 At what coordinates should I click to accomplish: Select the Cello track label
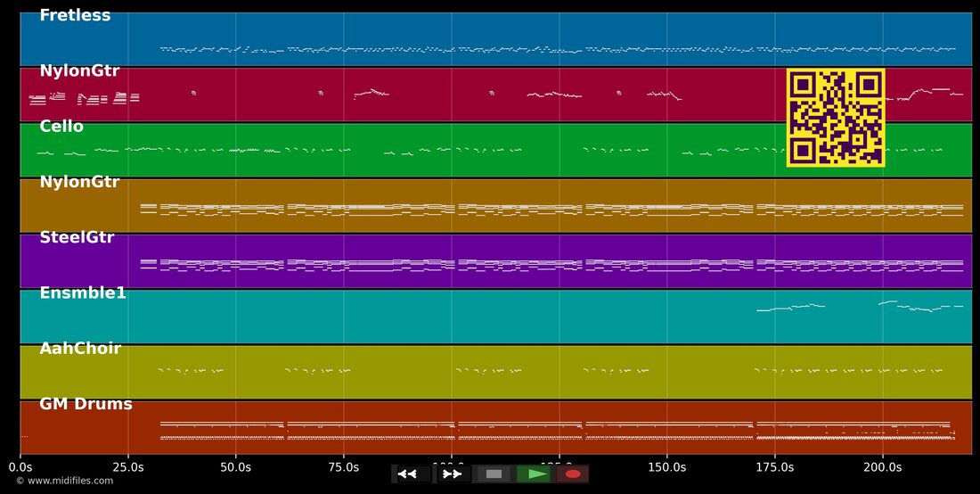coord(61,127)
